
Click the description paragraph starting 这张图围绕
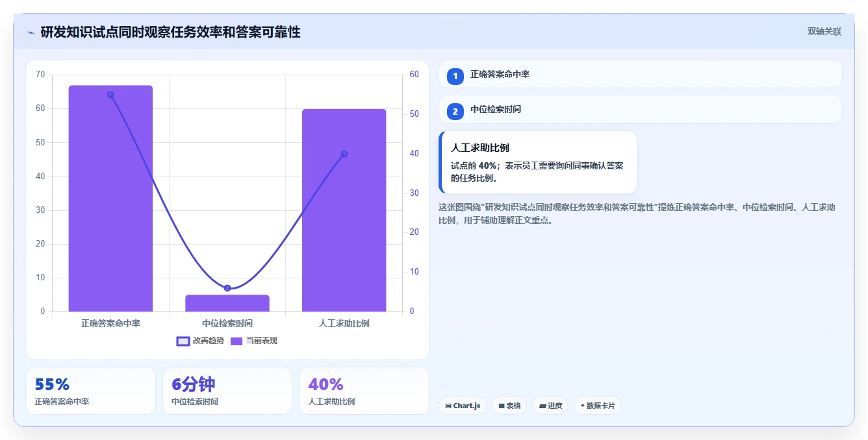[637, 214]
